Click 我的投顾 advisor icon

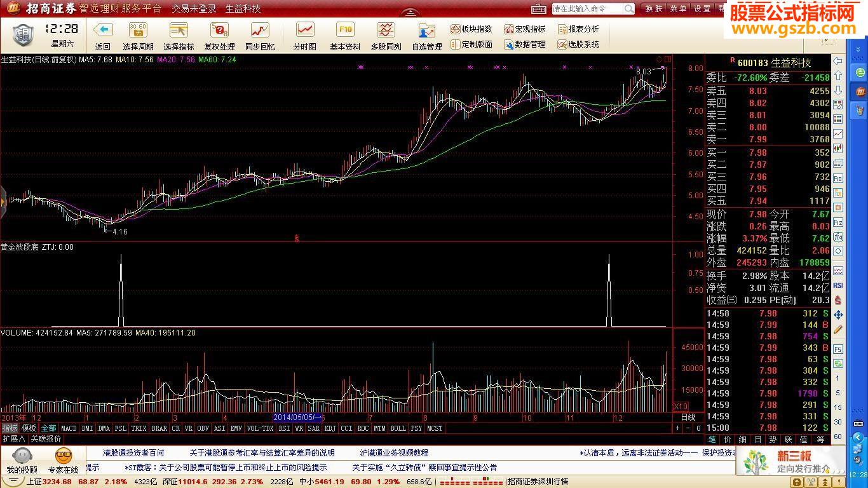click(x=22, y=461)
